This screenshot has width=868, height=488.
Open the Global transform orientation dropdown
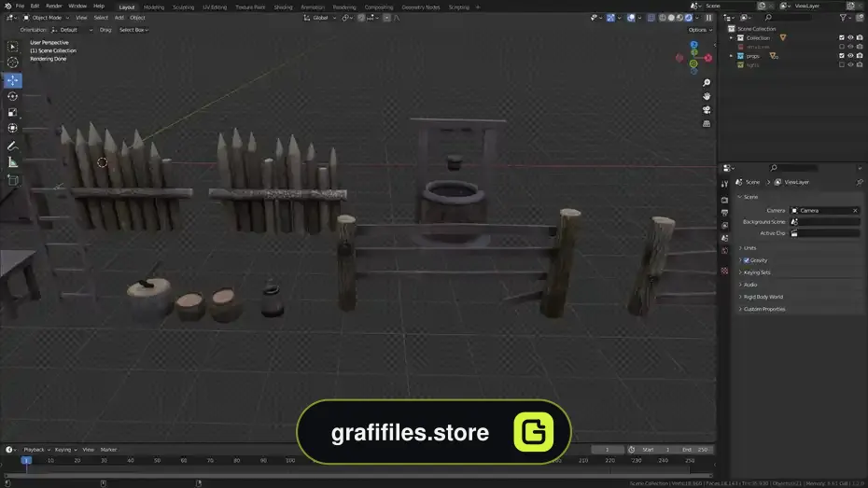[319, 18]
